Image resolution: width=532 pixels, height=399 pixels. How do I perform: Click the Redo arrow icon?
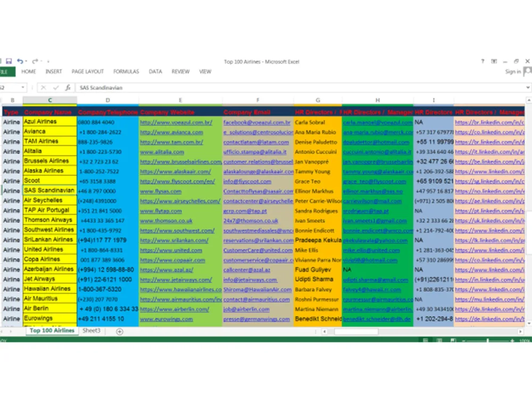click(35, 61)
